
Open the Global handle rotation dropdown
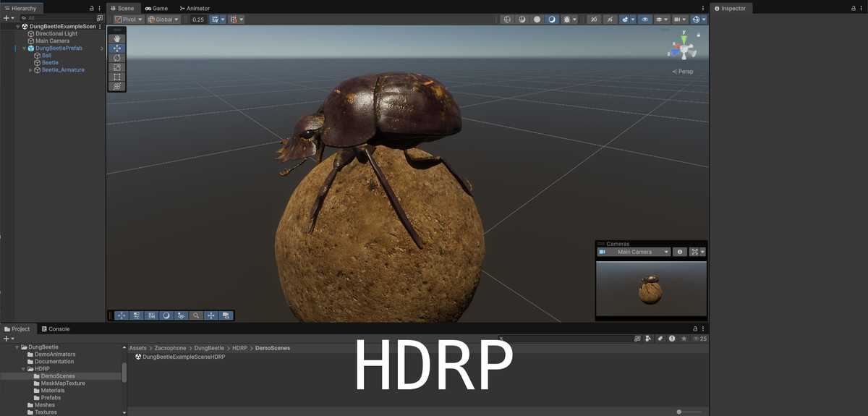coord(163,20)
